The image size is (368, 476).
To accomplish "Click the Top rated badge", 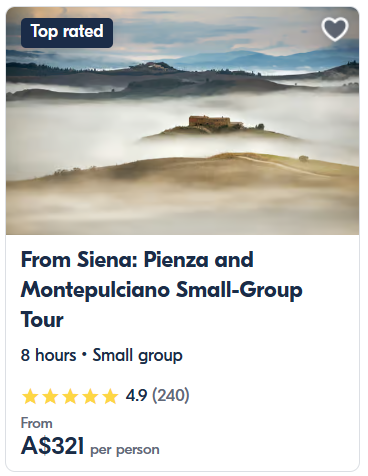I will (x=67, y=33).
